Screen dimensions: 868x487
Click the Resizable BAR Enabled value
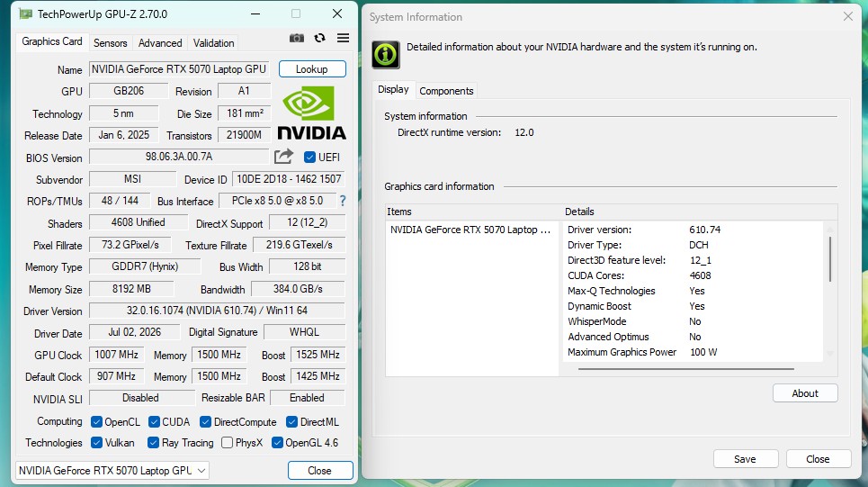[x=308, y=398]
